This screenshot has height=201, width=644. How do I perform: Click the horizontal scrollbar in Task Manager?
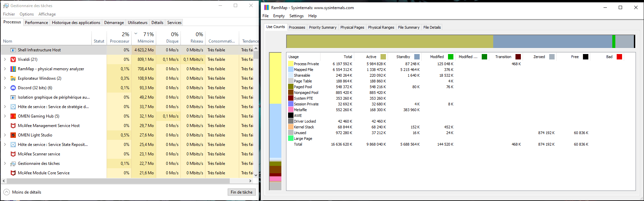pyautogui.click(x=118, y=181)
